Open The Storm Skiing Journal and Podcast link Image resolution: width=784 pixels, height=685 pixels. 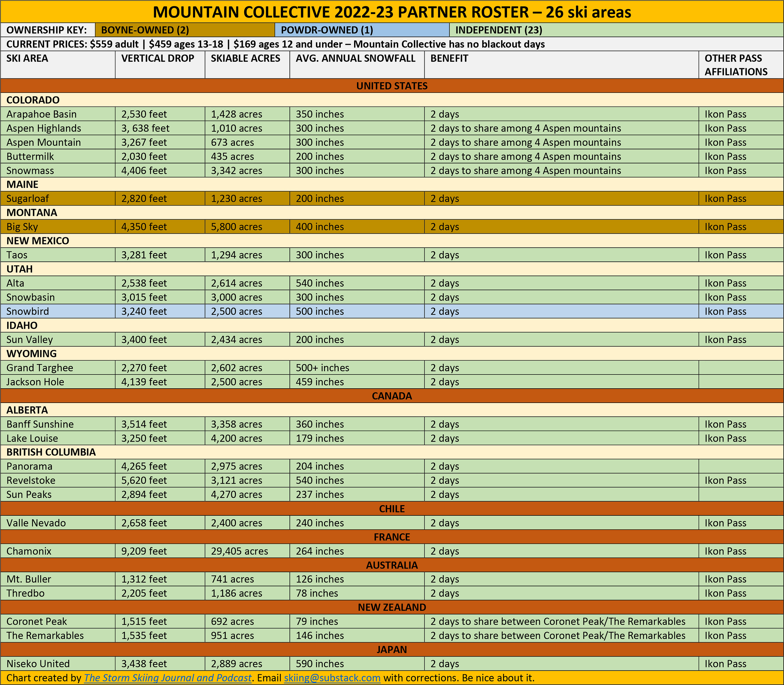(x=167, y=678)
